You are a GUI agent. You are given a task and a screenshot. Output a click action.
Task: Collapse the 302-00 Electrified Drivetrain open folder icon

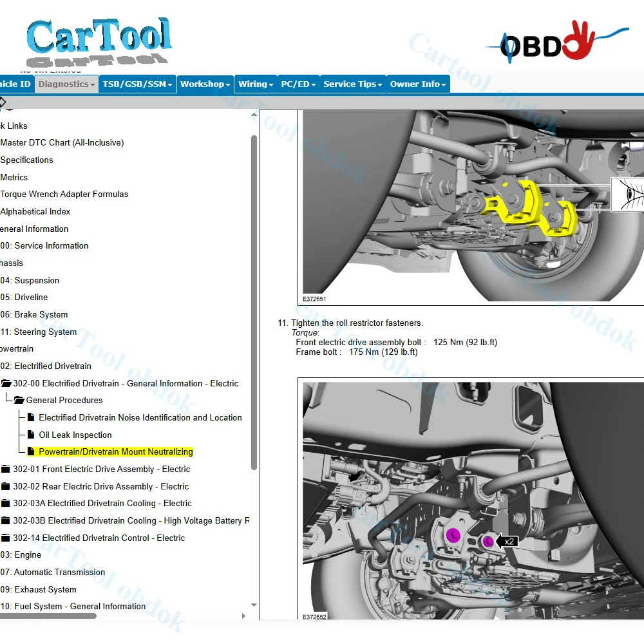6,384
